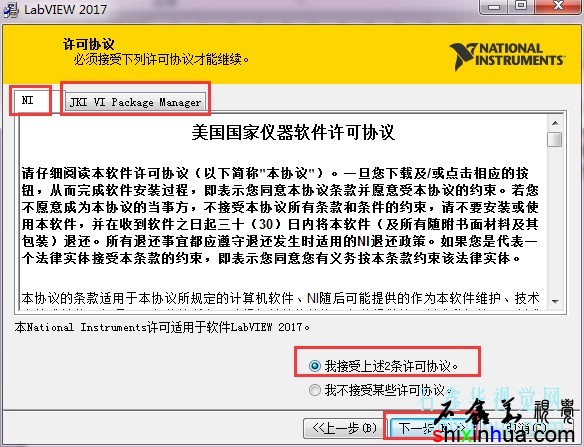Viewport: 584px width, 447px height.
Task: Maximize the installer window
Action: pos(521,6)
